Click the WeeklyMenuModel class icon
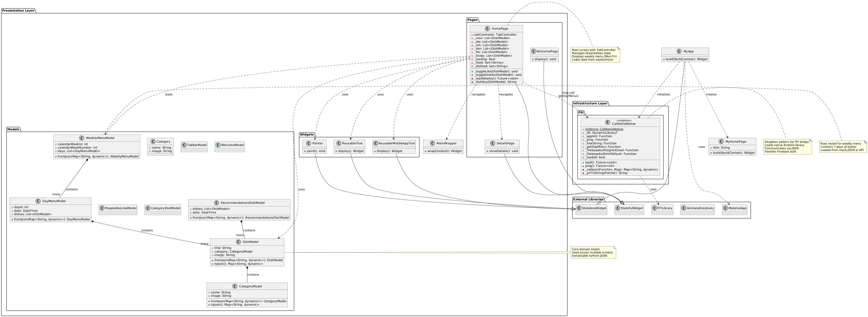The image size is (868, 317). click(82, 138)
